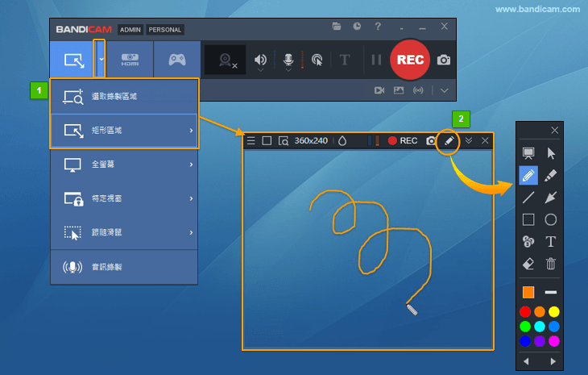Switch to game recording mode gamepad icon
Viewport: 588px width, 375px height.
tap(176, 59)
